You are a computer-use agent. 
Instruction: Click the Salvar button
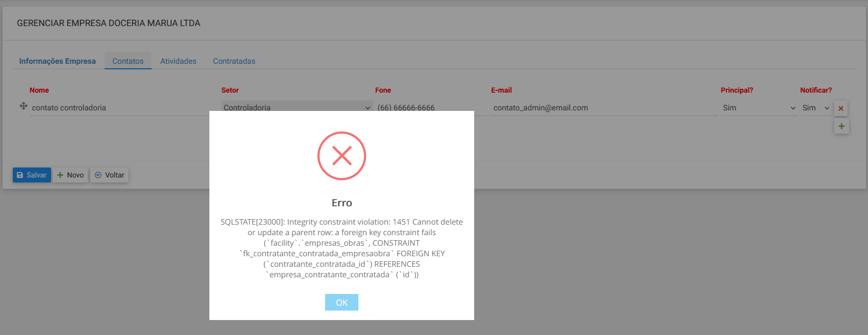pyautogui.click(x=32, y=175)
